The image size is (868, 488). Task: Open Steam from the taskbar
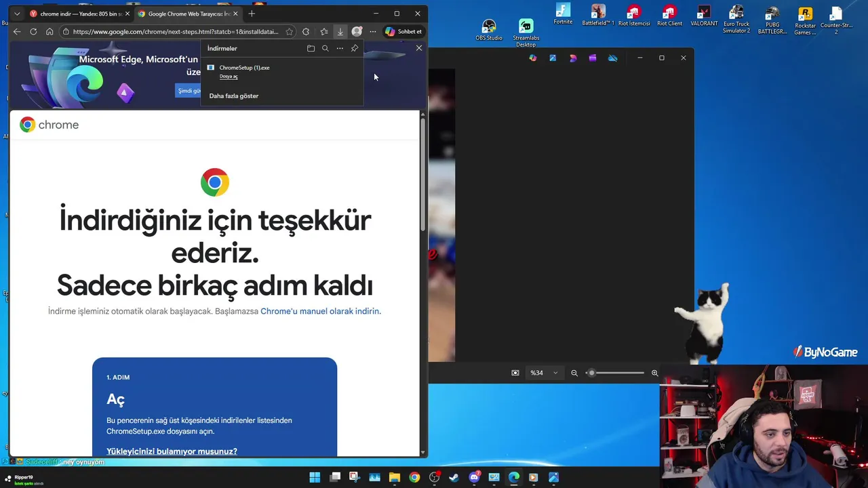(x=454, y=477)
